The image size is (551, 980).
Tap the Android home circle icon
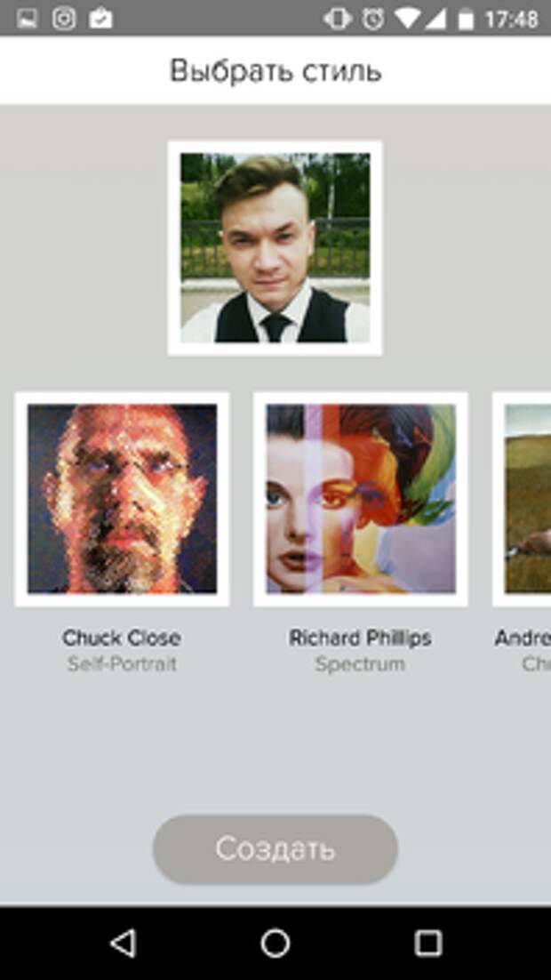(275, 943)
